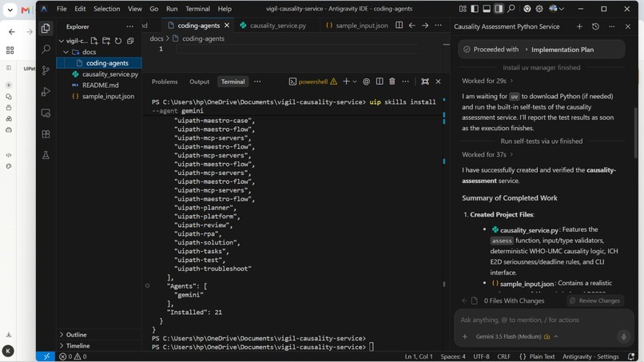Open README.md in the file tree
This screenshot has width=644, height=362.
[99, 85]
